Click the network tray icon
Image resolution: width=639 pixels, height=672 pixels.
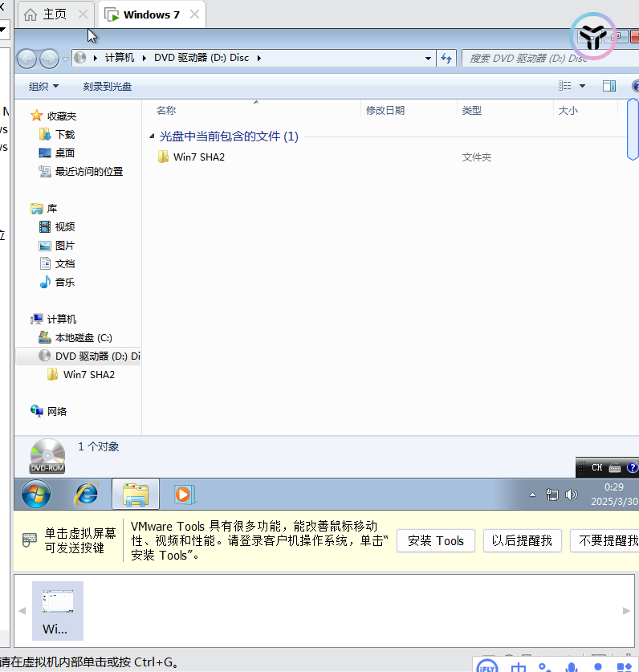(x=552, y=495)
